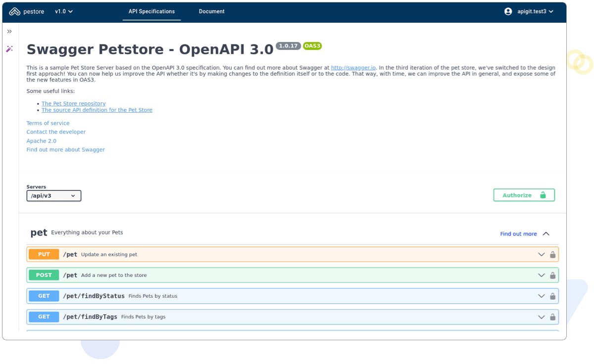Click the /pet/findByTags path text

click(x=90, y=317)
